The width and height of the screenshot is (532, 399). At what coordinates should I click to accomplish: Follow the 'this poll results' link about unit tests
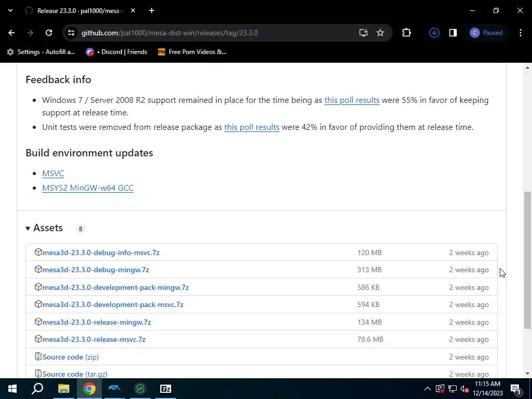(251, 127)
